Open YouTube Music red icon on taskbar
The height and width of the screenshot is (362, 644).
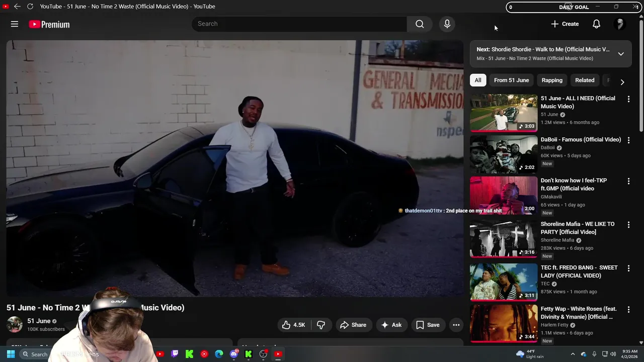point(204,354)
